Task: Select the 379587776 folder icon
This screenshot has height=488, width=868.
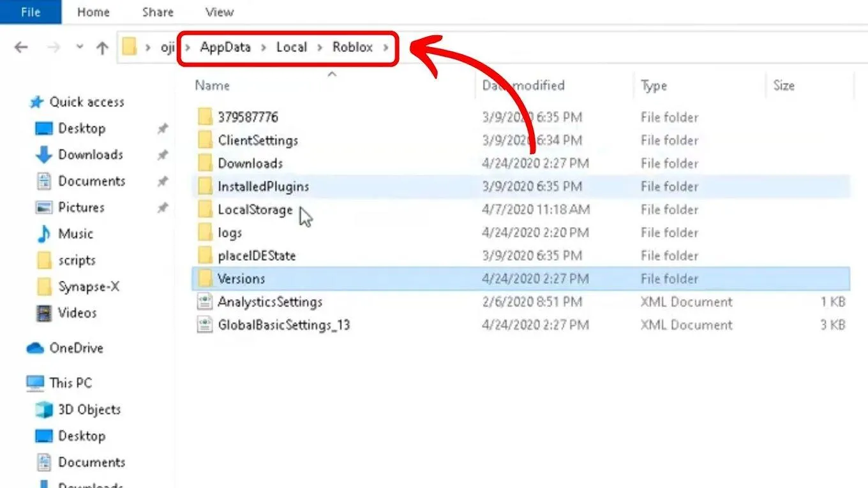Action: tap(204, 117)
